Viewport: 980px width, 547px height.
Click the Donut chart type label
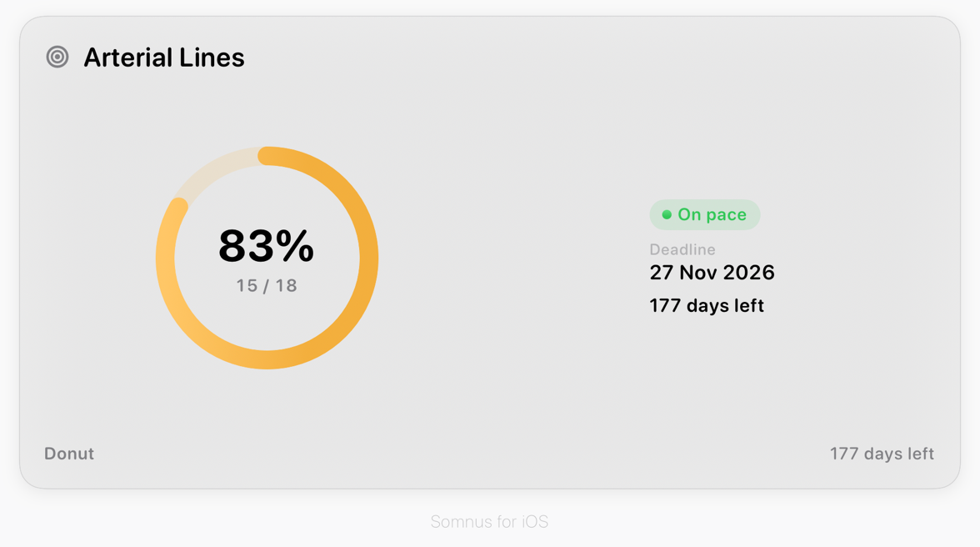(x=68, y=454)
